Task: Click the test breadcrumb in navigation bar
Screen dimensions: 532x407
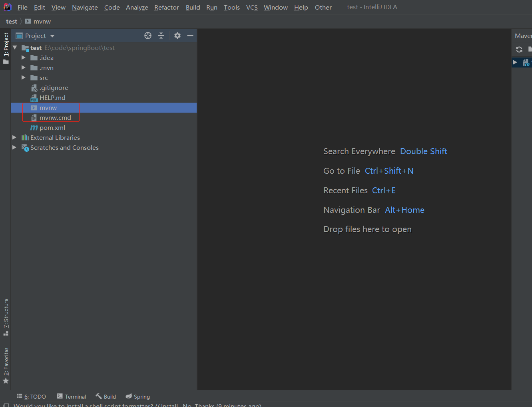Action: [x=12, y=21]
